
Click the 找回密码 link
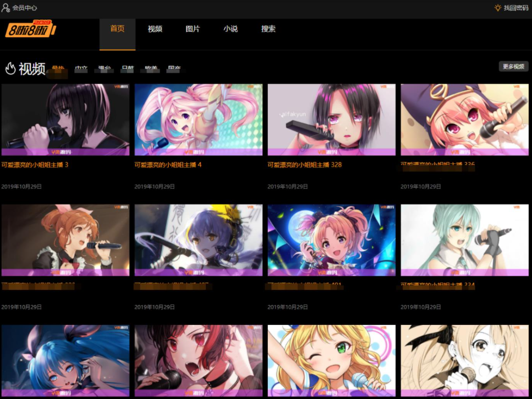tap(516, 8)
